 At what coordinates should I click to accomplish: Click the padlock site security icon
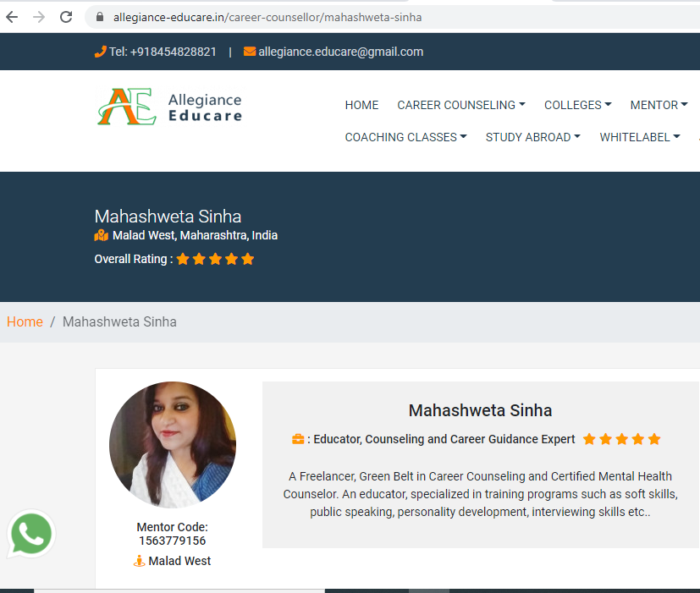(x=100, y=17)
